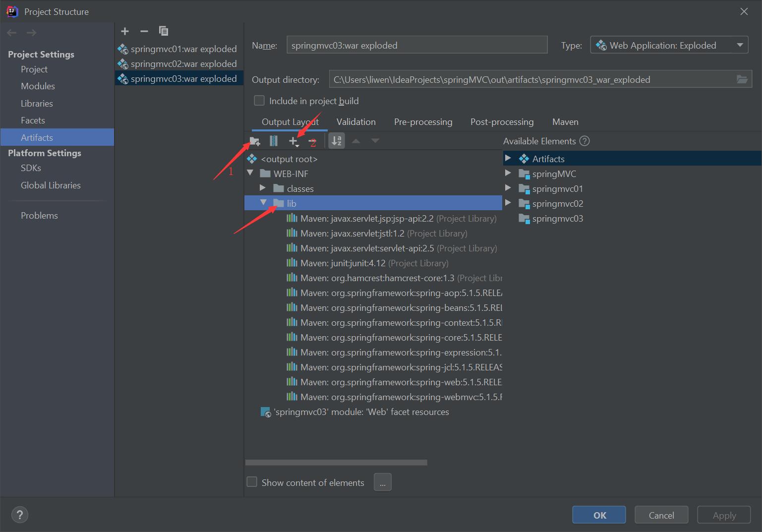The height and width of the screenshot is (532, 762).
Task: Collapse the WEB-INF folder node
Action: [x=250, y=174]
